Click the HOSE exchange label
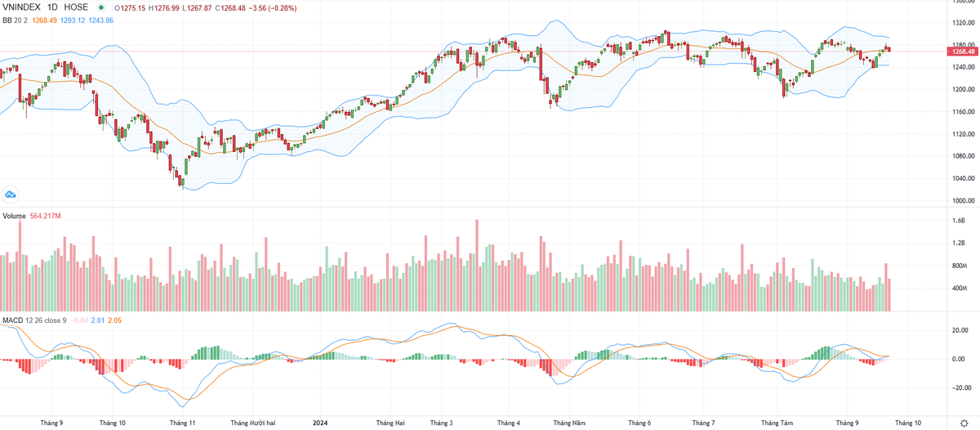980x430 pixels. click(77, 7)
